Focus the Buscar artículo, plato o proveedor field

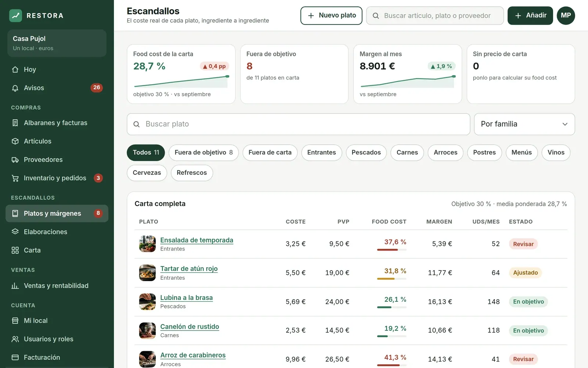click(x=435, y=15)
